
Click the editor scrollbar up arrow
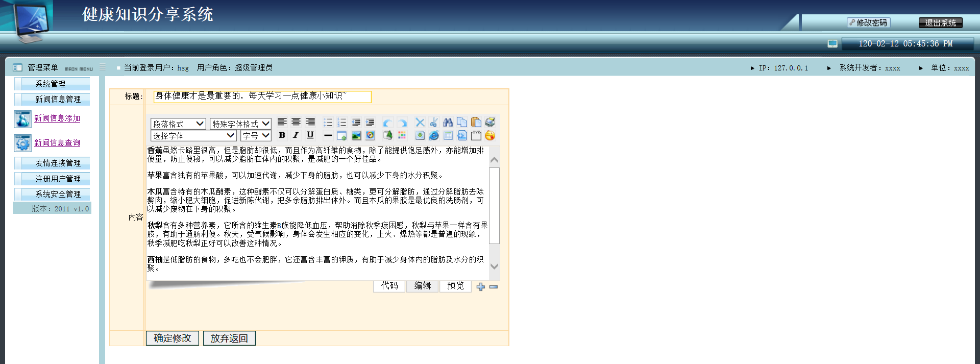494,160
